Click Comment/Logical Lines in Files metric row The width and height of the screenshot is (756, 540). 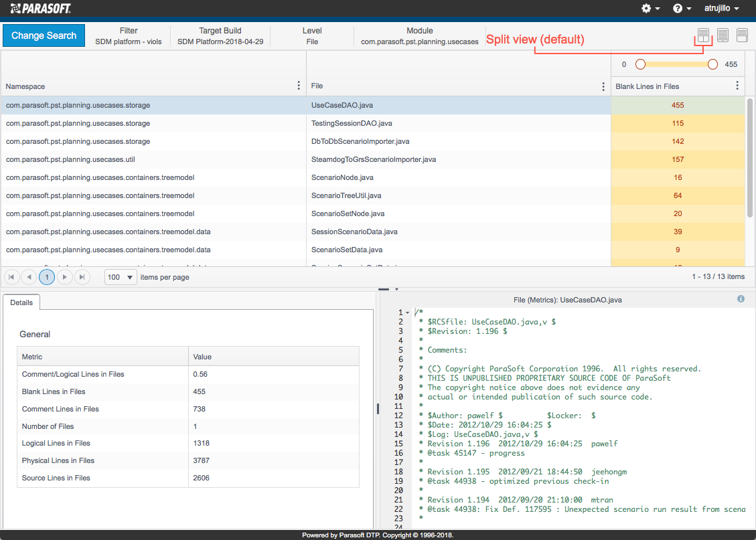[188, 374]
